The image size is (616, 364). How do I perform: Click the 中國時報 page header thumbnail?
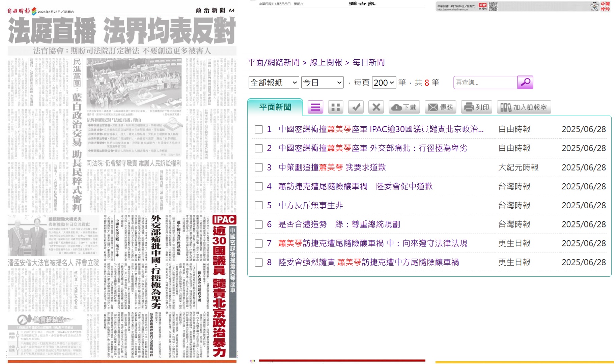pyautogui.click(x=524, y=6)
